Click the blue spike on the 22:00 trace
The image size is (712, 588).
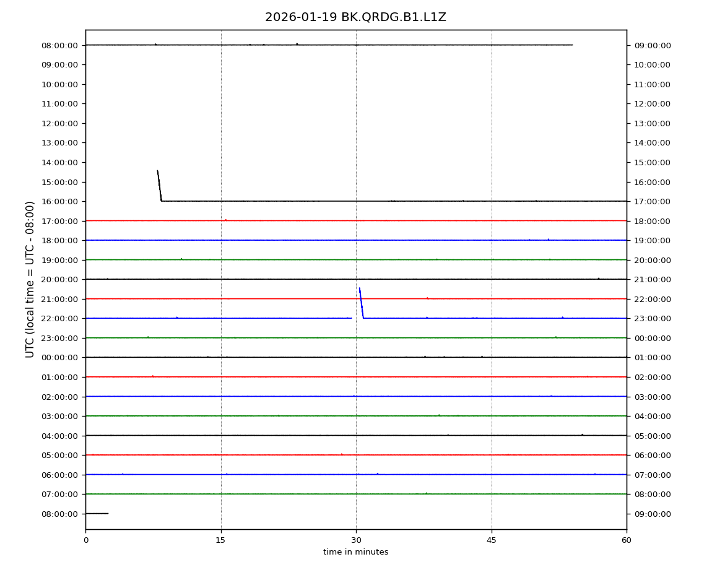pos(361,303)
